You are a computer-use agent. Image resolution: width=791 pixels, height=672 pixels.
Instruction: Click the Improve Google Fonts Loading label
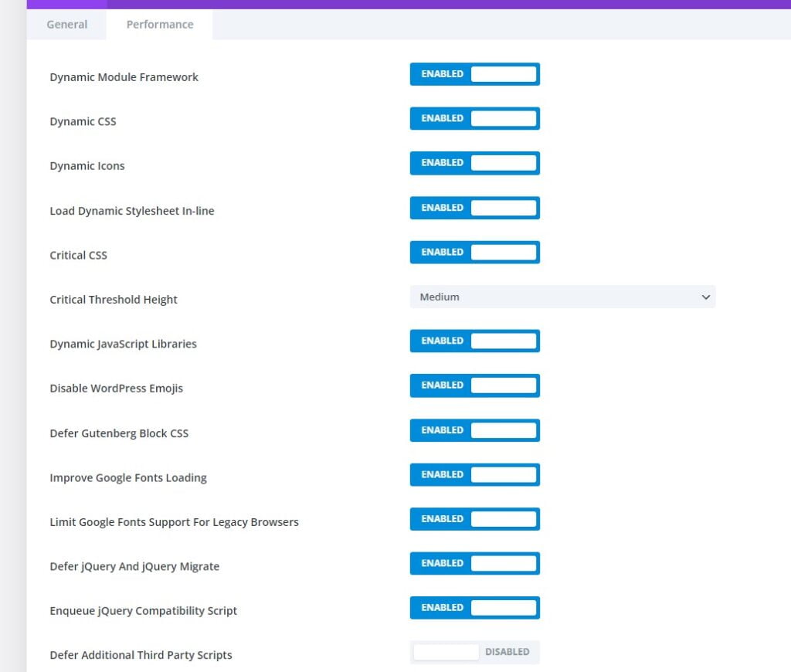tap(128, 478)
